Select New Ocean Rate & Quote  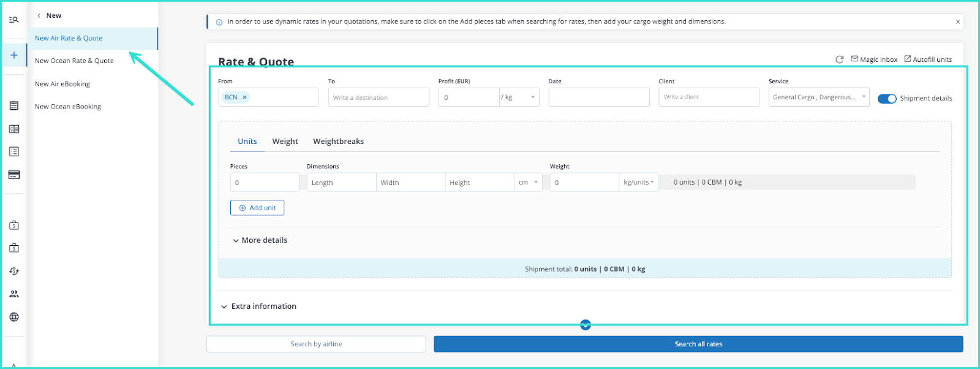tap(74, 61)
